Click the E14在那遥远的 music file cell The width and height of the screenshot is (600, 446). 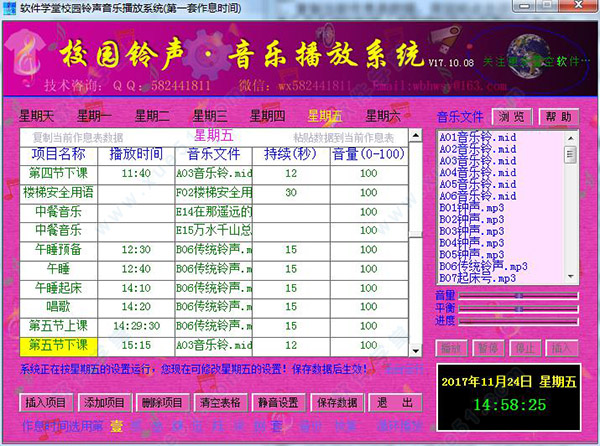(214, 212)
